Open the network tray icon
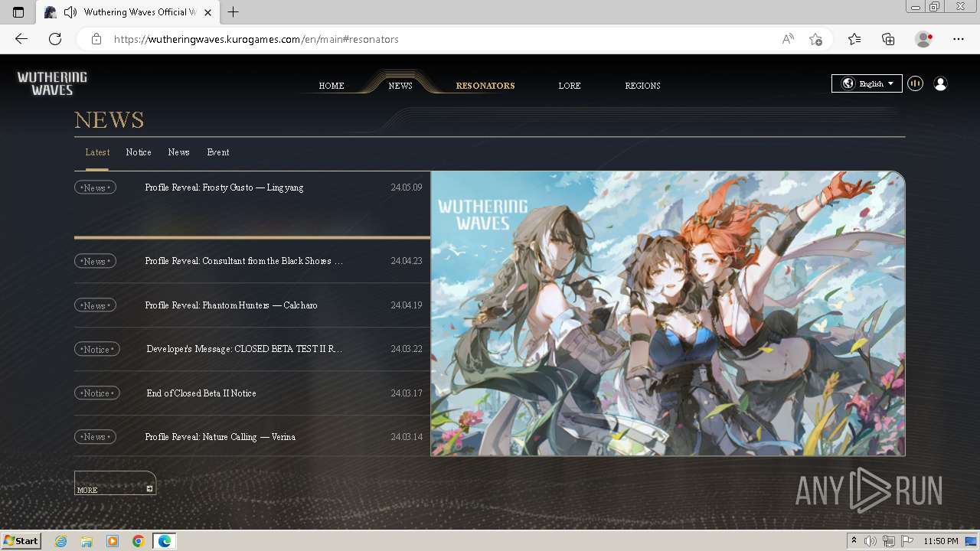This screenshot has height=551, width=980. point(890,541)
